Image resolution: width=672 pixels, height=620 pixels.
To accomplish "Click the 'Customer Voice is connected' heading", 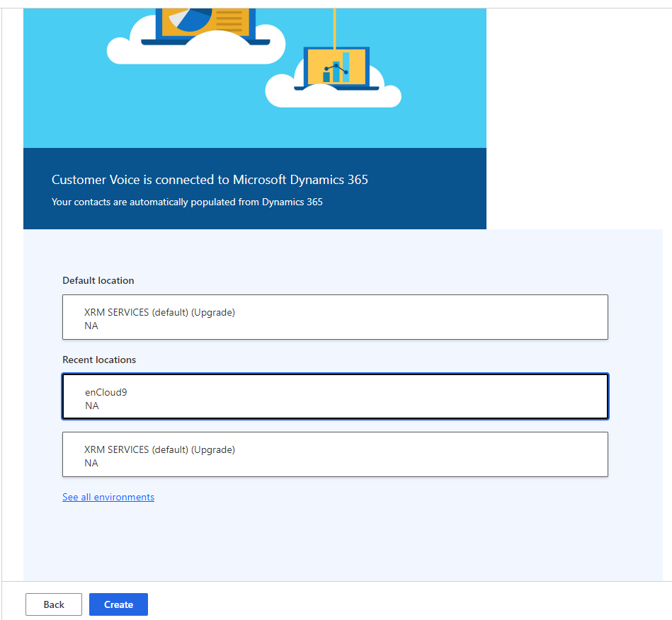I will (x=210, y=180).
